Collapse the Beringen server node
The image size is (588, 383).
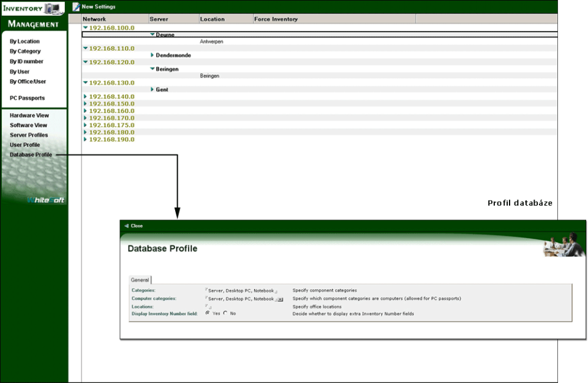tap(153, 69)
